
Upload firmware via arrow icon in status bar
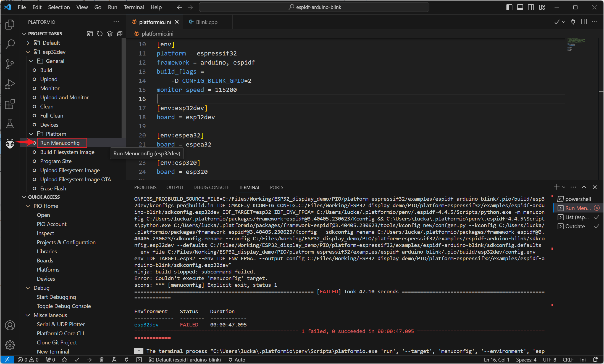point(89,360)
